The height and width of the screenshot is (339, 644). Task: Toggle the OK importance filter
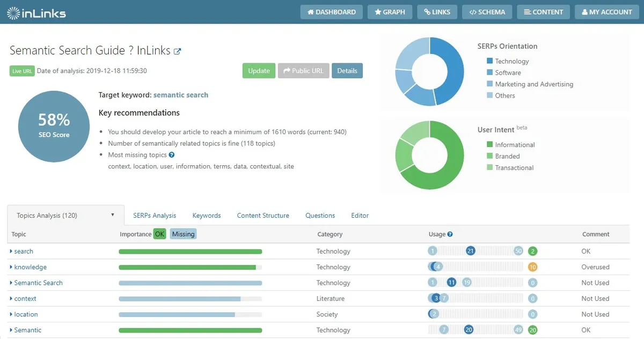[x=160, y=234]
